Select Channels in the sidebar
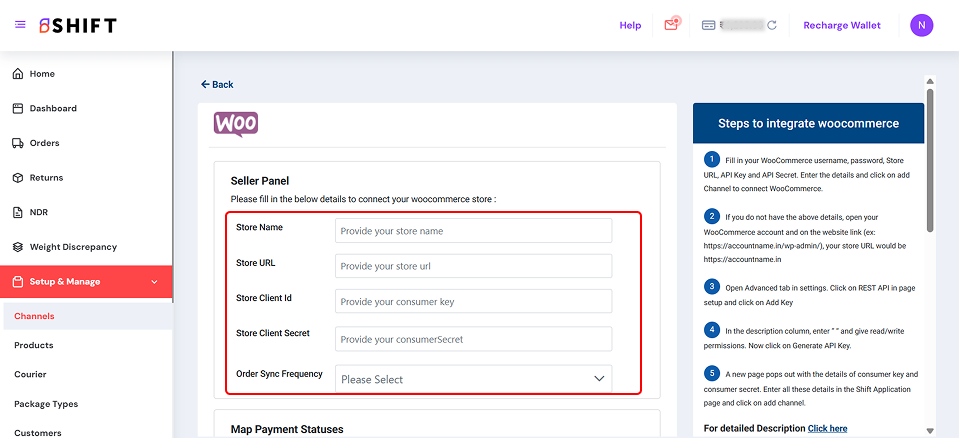959x438 pixels. coord(34,316)
